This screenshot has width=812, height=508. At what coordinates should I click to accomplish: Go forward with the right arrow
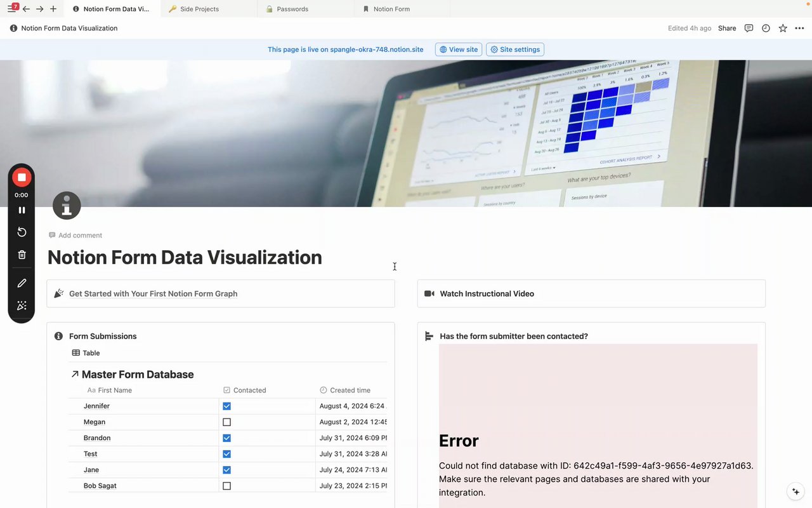tap(39, 9)
